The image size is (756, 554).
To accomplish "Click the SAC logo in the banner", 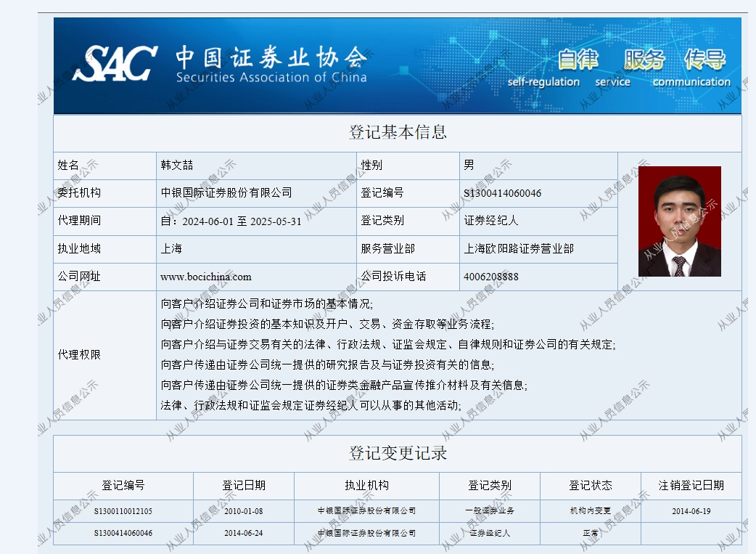I will (115, 64).
